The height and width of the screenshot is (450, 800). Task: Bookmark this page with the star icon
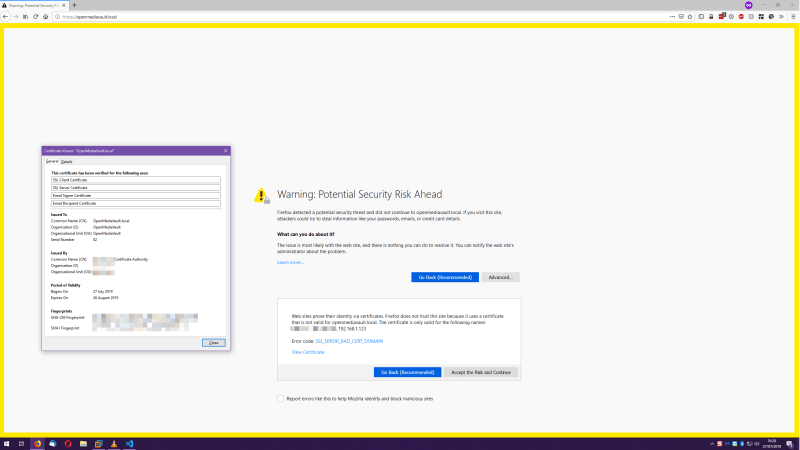[x=690, y=17]
